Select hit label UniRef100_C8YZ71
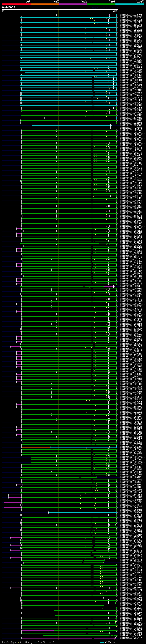Screen dimensions: 146x644 [x=131, y=45]
